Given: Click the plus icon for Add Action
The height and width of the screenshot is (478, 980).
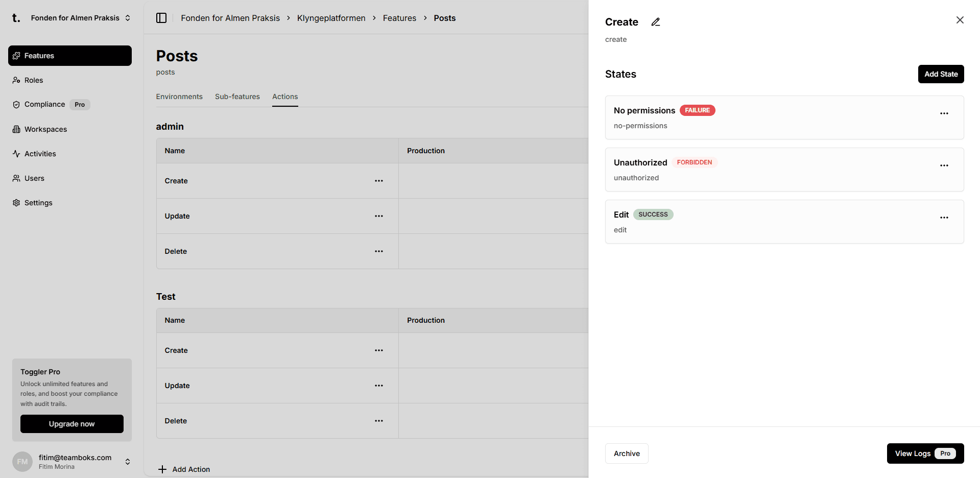Looking at the screenshot, I should coord(162,469).
